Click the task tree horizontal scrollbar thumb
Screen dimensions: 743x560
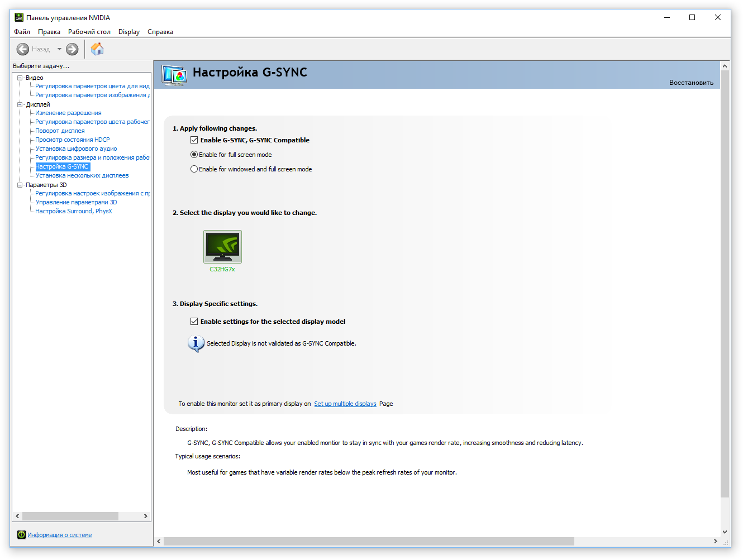[70, 516]
